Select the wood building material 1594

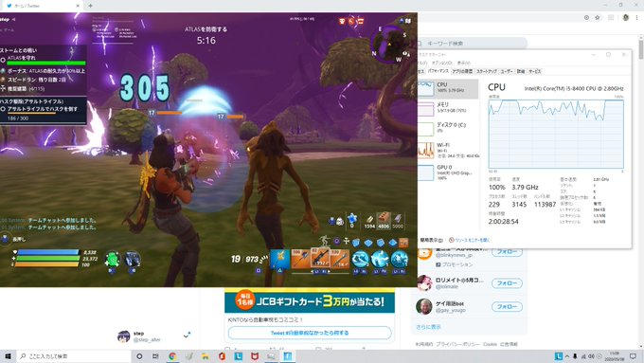pos(369,221)
